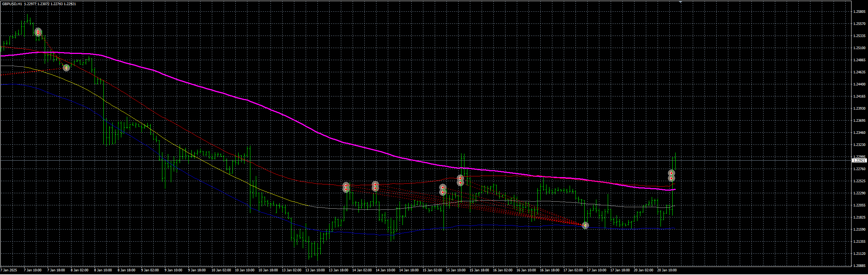The image size is (868, 275).
Task: Click the upper sell arrow near 15 Jan 02:00
Action: click(443, 187)
